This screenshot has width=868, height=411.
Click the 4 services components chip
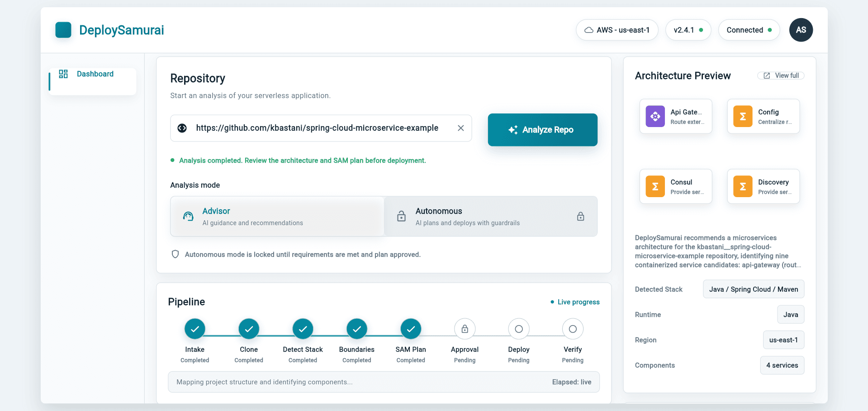pos(782,365)
